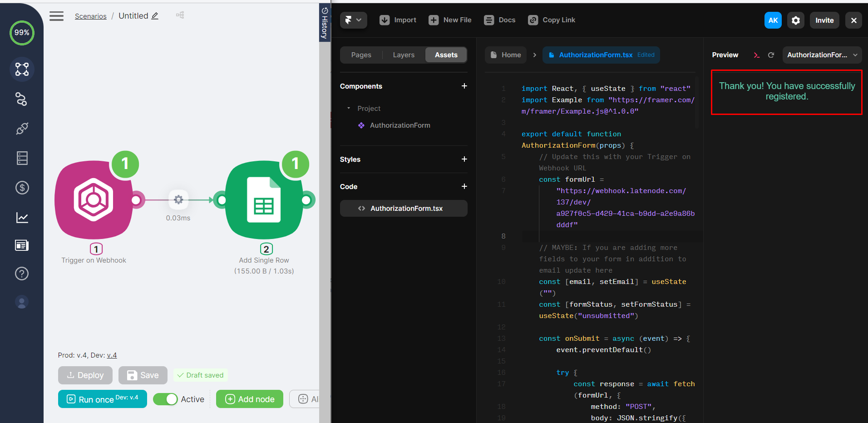Click the refresh preview icon
868x423 pixels.
coord(771,55)
